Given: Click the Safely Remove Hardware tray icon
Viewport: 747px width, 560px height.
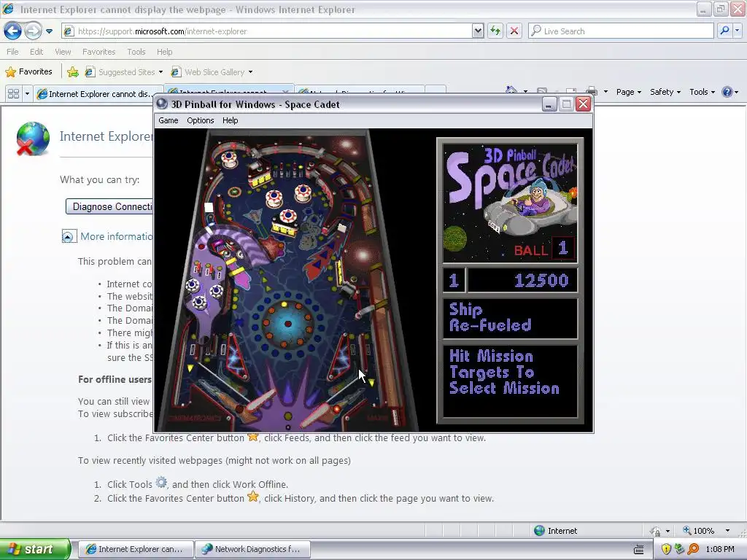Looking at the screenshot, I should [679, 549].
